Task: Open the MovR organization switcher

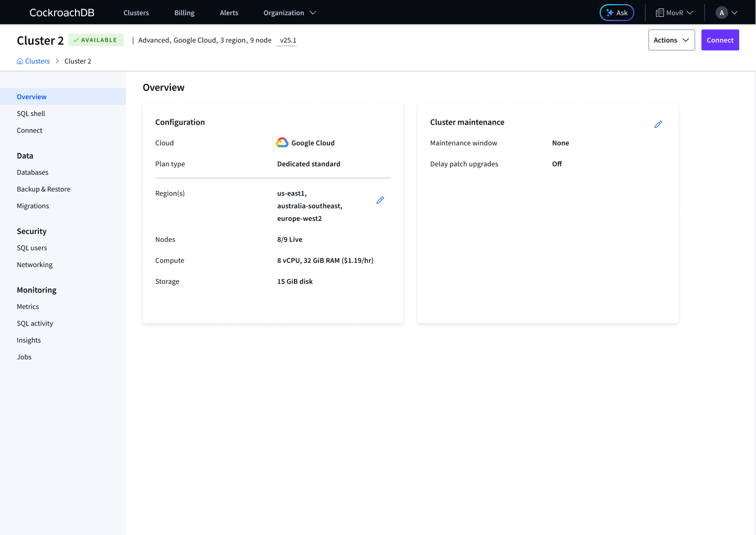Action: [x=675, y=13]
